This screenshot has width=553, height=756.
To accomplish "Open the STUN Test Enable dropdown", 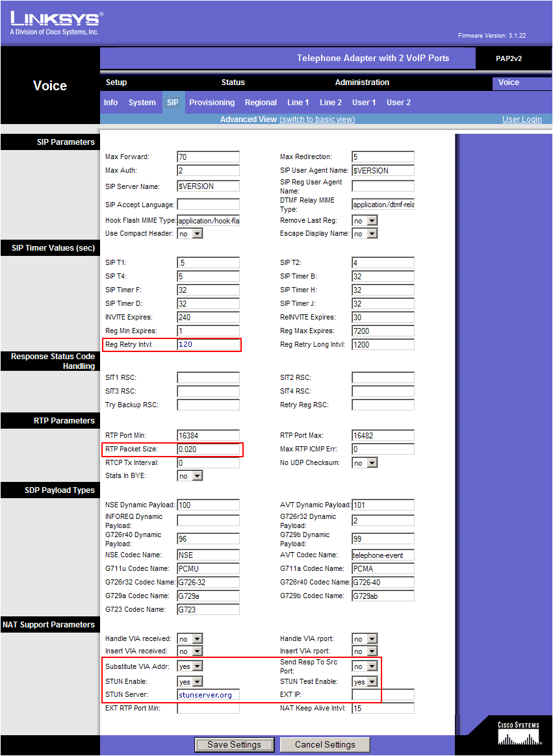I will [x=365, y=682].
